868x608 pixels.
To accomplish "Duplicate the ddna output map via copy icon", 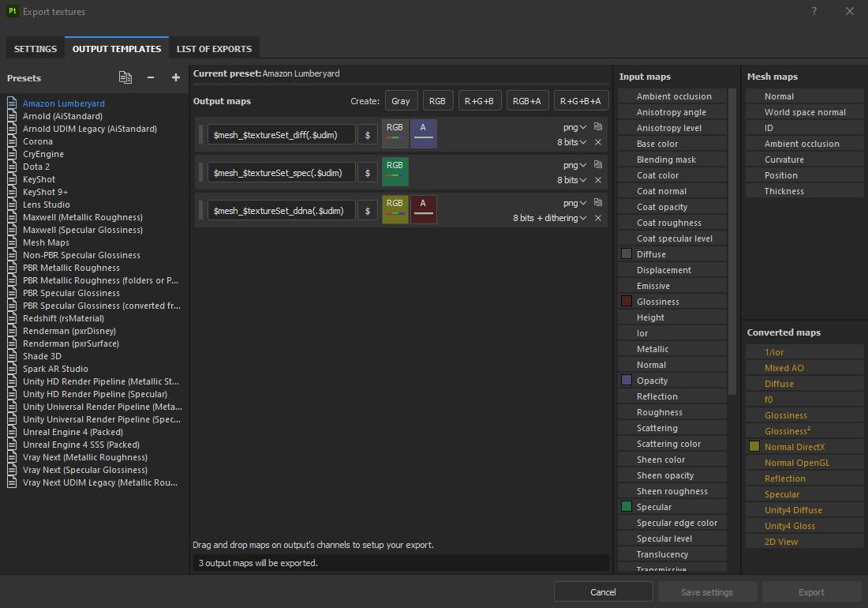I will coord(598,202).
